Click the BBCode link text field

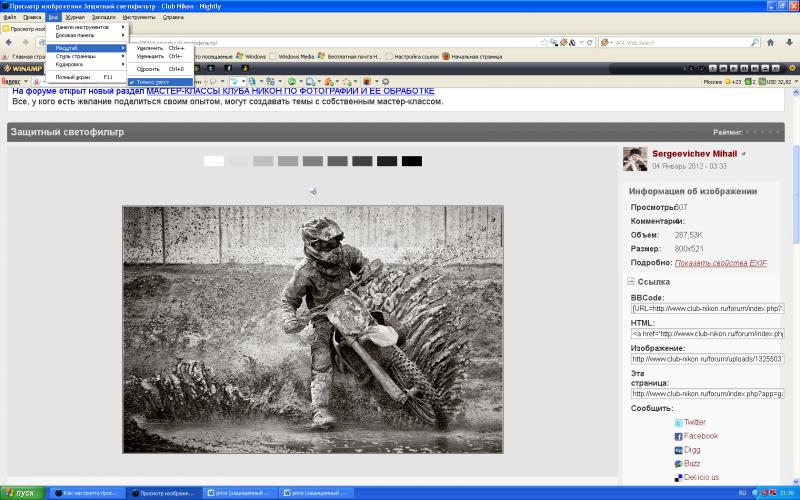[x=707, y=309]
